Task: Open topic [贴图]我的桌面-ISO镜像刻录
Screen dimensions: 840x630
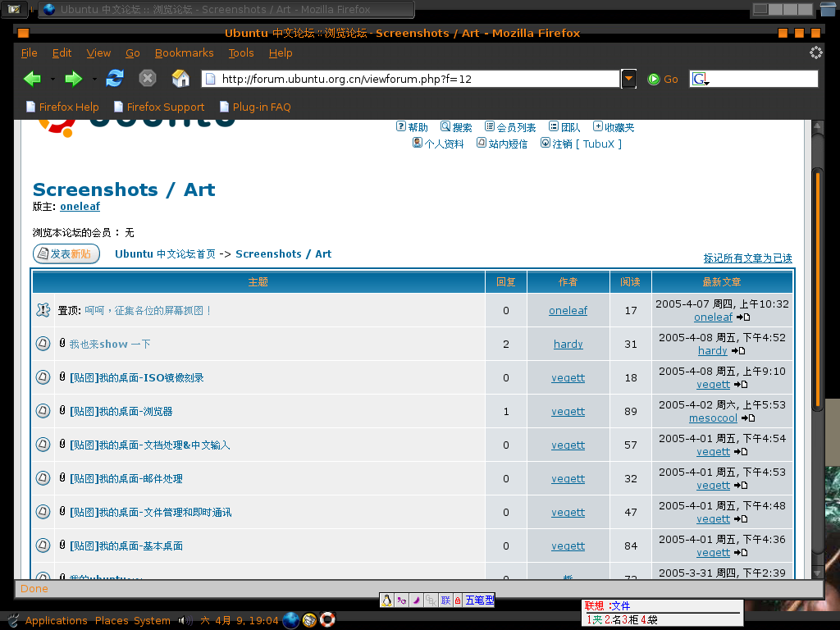Action: (x=137, y=377)
